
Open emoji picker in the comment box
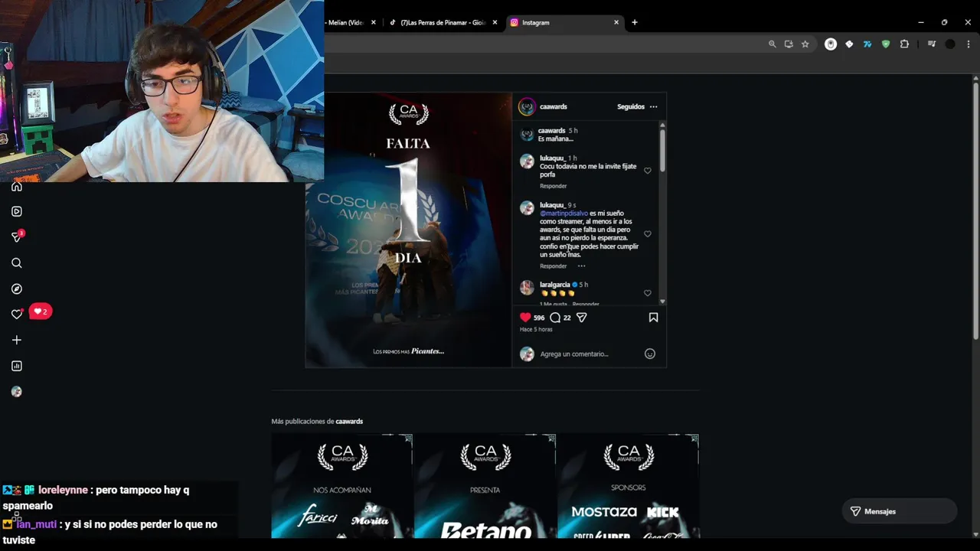[650, 354]
